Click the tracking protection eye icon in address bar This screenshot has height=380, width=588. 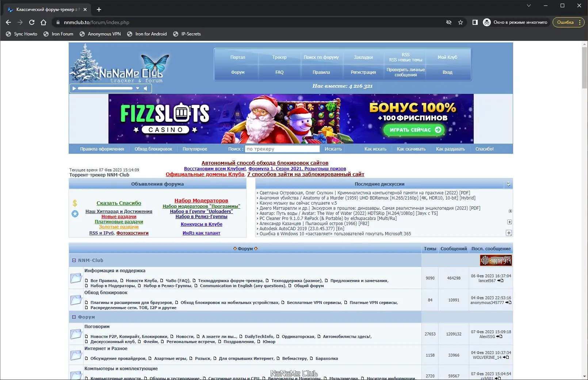(x=448, y=22)
